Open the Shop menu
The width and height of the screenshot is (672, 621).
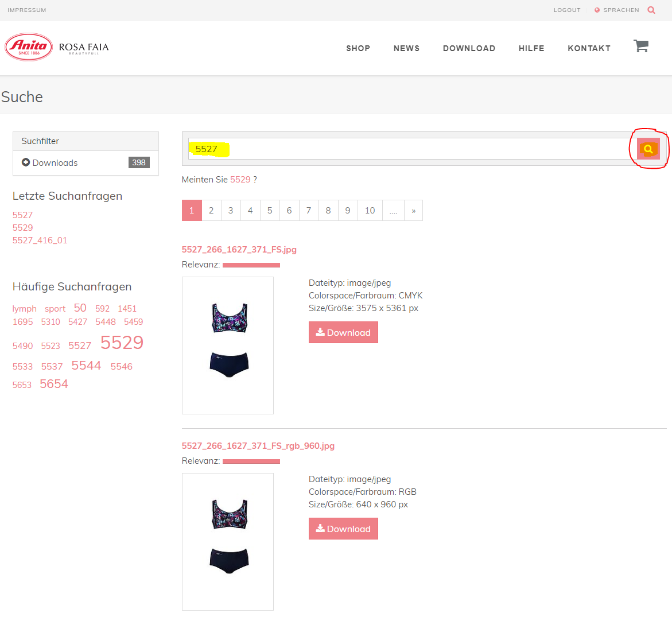[x=358, y=48]
